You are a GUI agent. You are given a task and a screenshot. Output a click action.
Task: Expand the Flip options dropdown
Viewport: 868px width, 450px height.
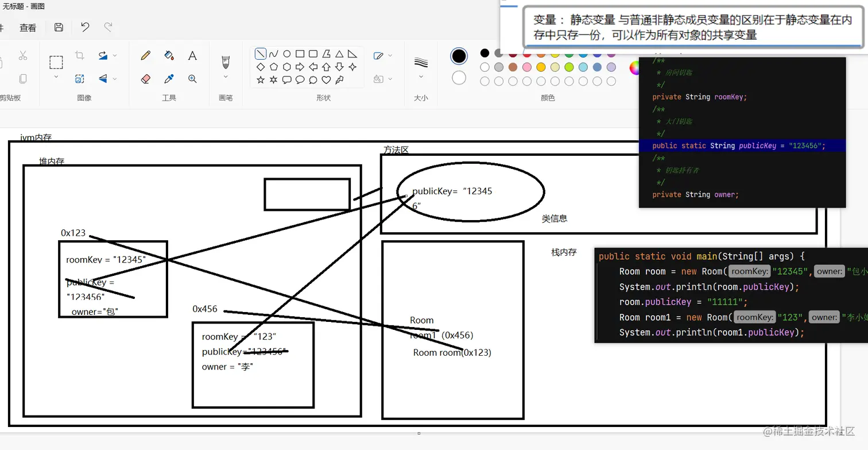[x=115, y=79]
